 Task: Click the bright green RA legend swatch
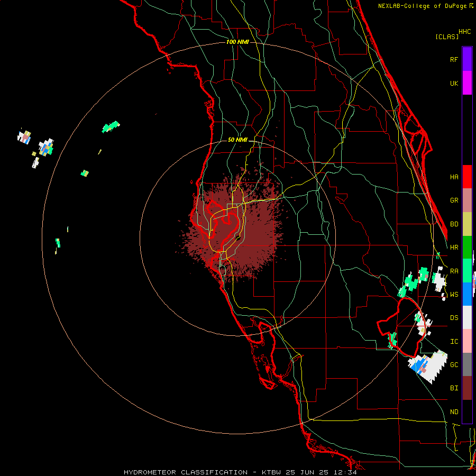pyautogui.click(x=467, y=271)
